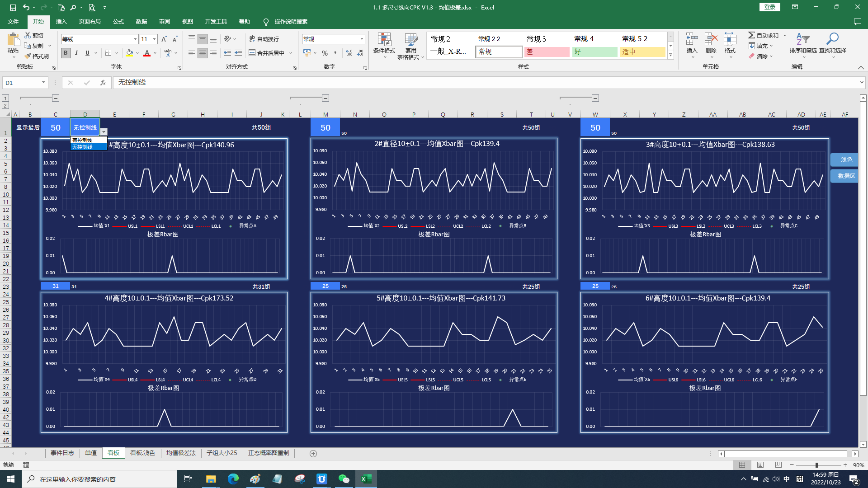Expand the cell styles gallery
The height and width of the screenshot is (488, 868).
tap(670, 55)
